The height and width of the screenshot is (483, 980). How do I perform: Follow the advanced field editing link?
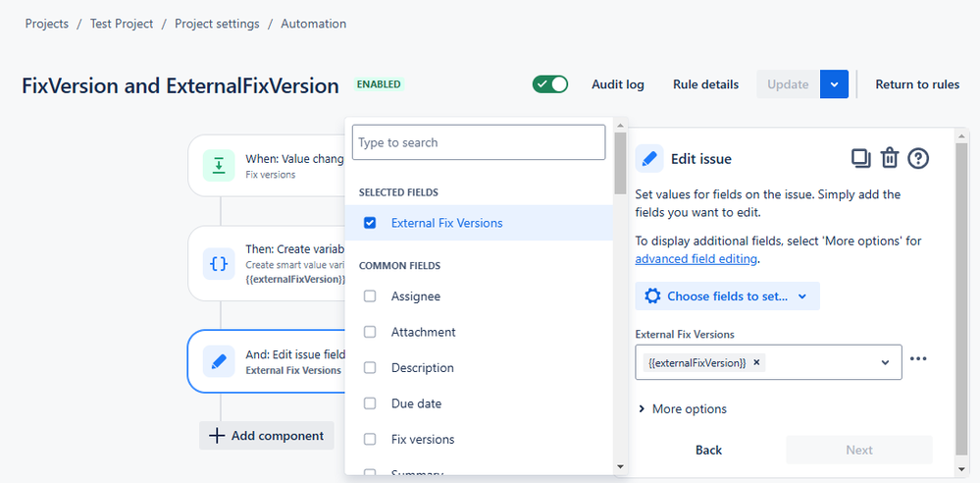pos(696,259)
